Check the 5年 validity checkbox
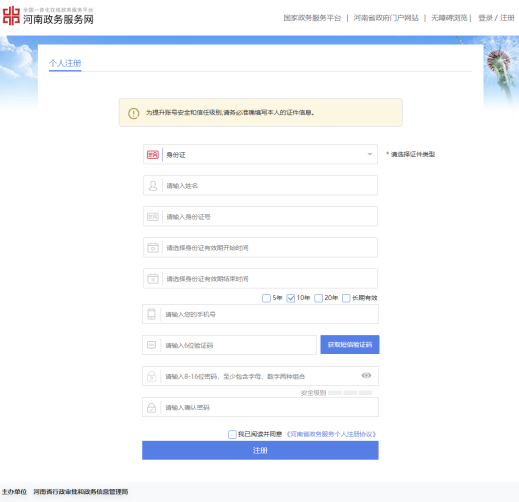Screen dimensions: 519x502 pos(266,298)
